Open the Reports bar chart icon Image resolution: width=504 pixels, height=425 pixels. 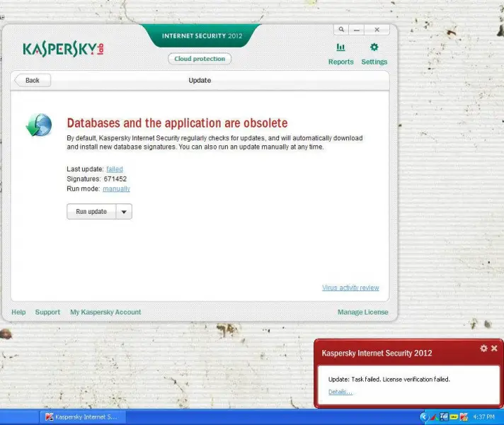point(340,47)
